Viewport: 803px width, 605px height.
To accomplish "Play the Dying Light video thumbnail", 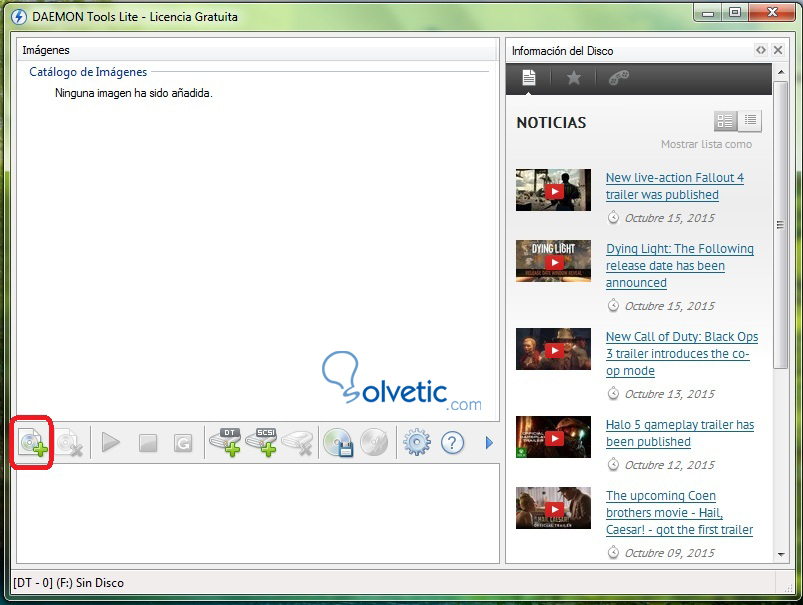I will (x=554, y=262).
